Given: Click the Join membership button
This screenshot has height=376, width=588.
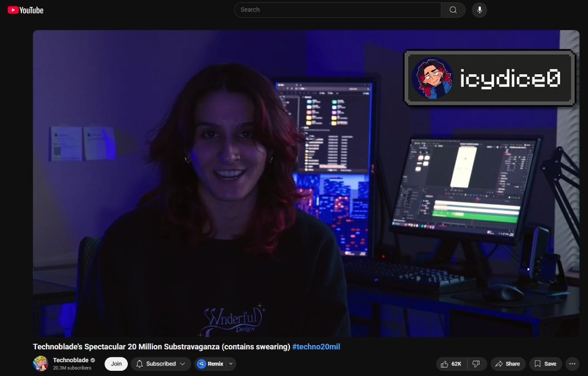Looking at the screenshot, I should pyautogui.click(x=116, y=364).
